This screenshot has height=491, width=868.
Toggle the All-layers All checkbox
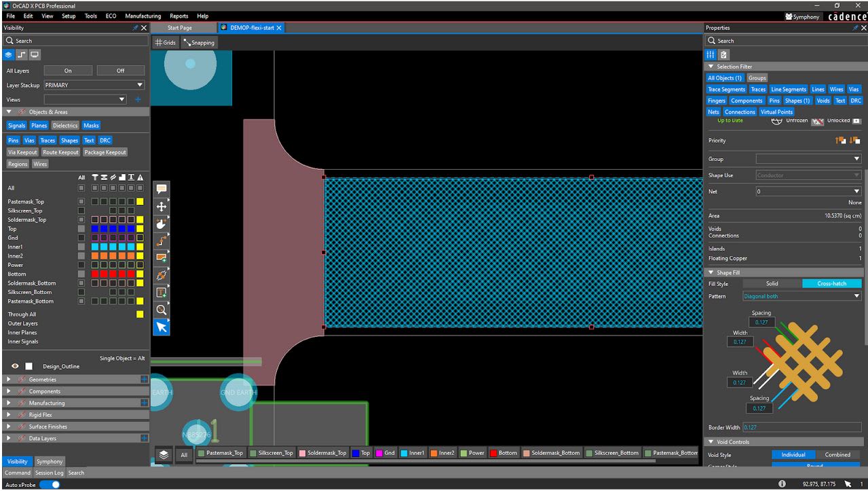coord(81,188)
